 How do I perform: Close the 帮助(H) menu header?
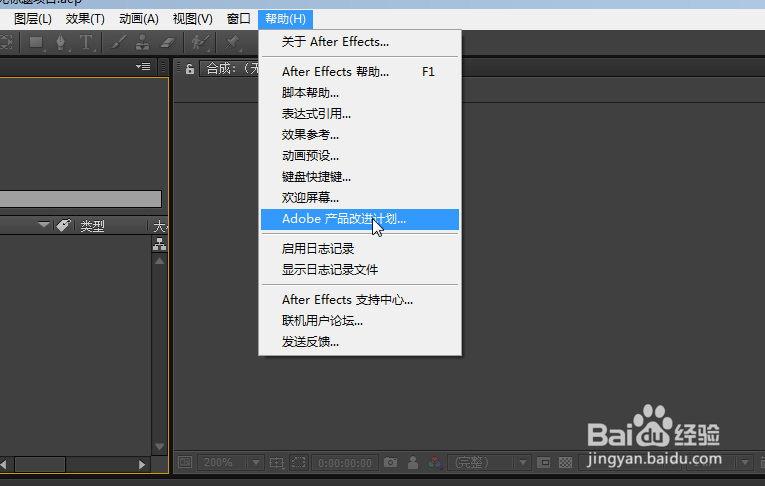[285, 19]
